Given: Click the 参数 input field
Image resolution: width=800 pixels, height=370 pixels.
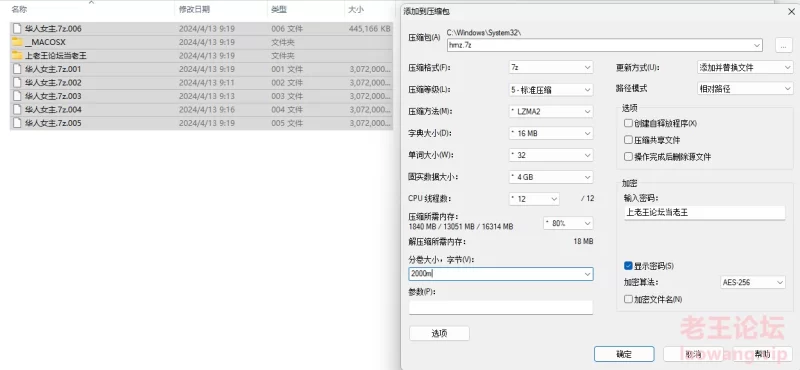Looking at the screenshot, I should point(501,307).
